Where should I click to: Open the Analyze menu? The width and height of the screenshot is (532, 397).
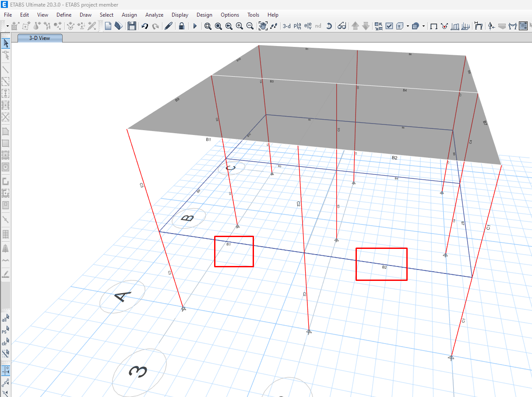pyautogui.click(x=154, y=14)
